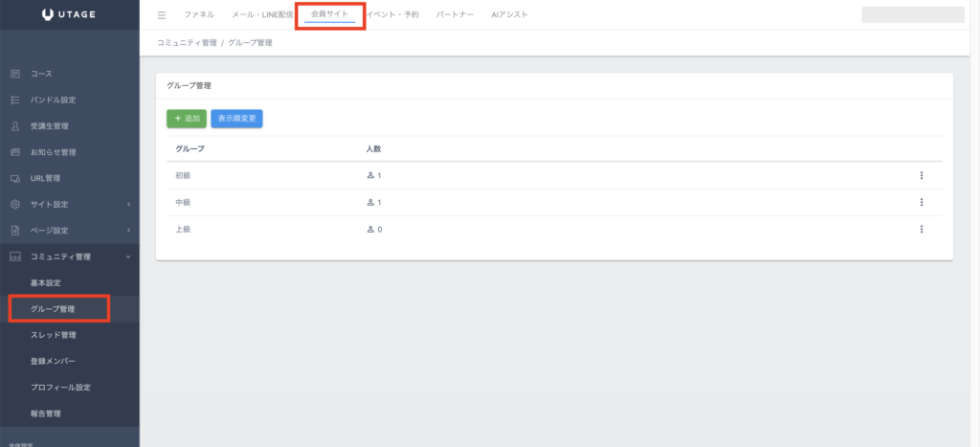Click the member count icon for 初級
The width and height of the screenshot is (980, 447).
tap(370, 176)
